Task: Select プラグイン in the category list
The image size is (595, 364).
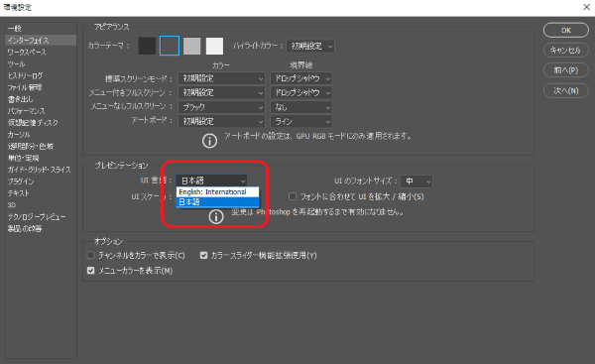Action: click(41, 182)
